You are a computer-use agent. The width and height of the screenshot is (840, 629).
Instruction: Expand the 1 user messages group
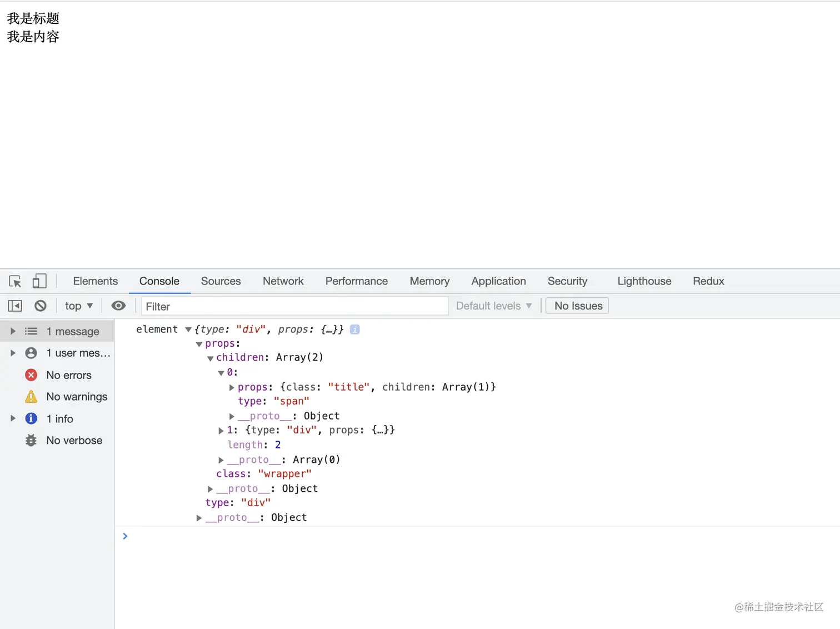(13, 353)
